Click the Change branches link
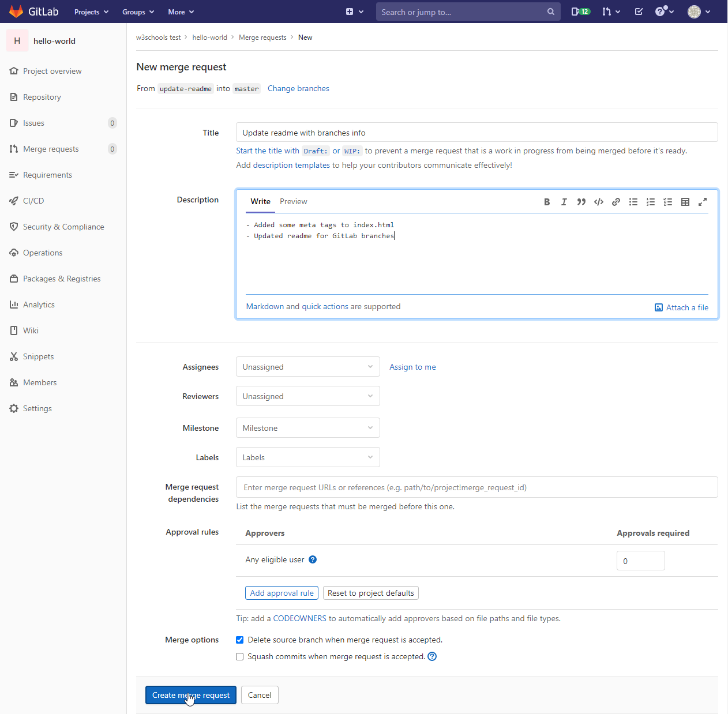Image resolution: width=728 pixels, height=714 pixels. point(298,88)
